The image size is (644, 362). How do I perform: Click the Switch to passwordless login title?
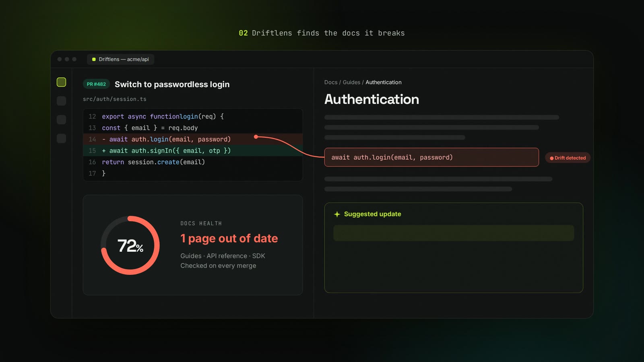(x=172, y=84)
